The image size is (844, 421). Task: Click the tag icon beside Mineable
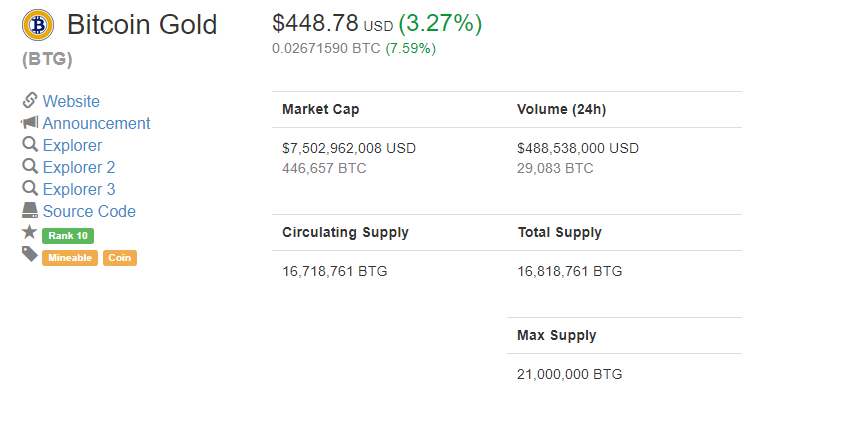[30, 254]
